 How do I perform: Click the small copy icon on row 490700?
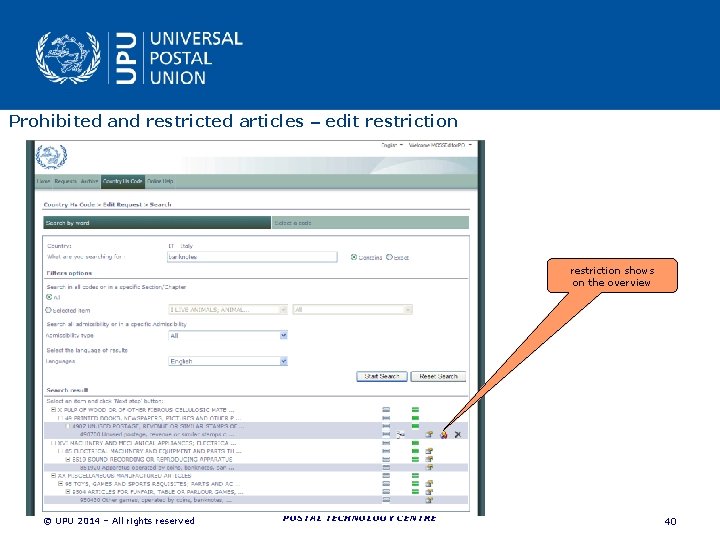[x=400, y=434]
